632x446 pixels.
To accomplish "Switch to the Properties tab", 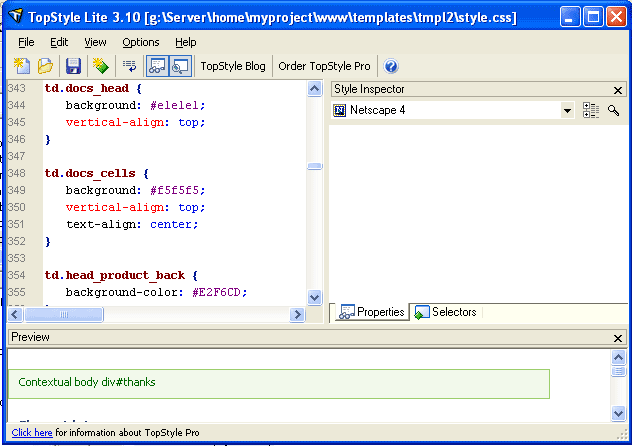I will [x=371, y=312].
